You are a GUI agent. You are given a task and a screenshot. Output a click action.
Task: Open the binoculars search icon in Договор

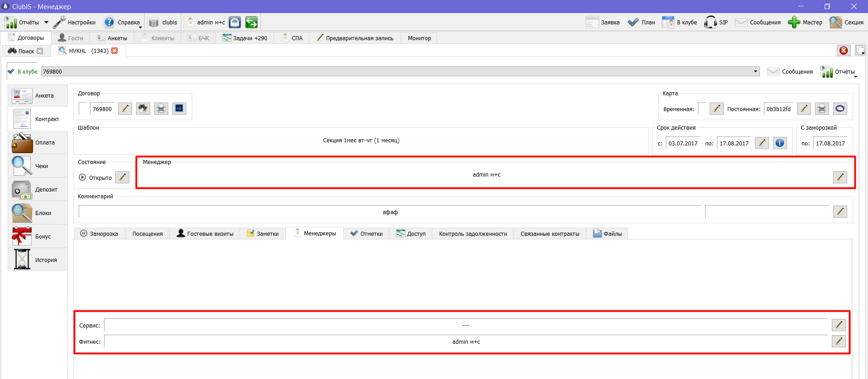[x=143, y=108]
